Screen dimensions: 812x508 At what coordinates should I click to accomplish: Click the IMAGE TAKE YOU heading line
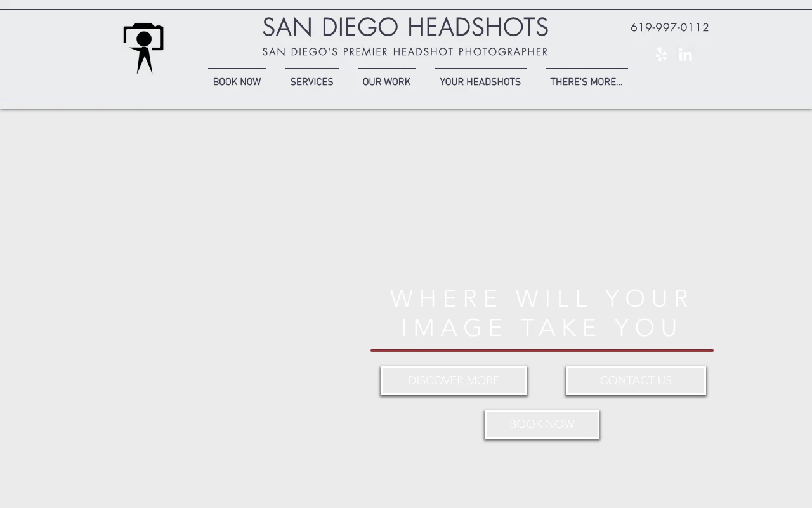click(540, 328)
